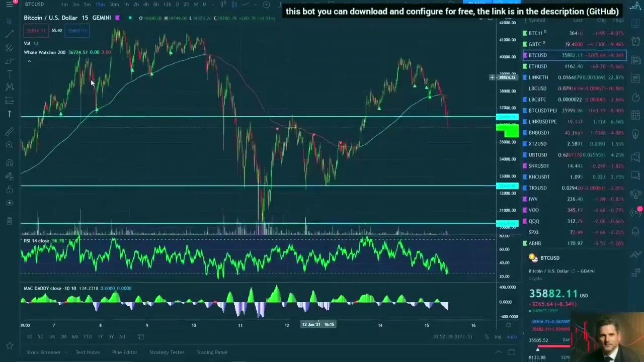Choose the 12h timeframe
This screenshot has width=644, height=362.
(167, 5)
